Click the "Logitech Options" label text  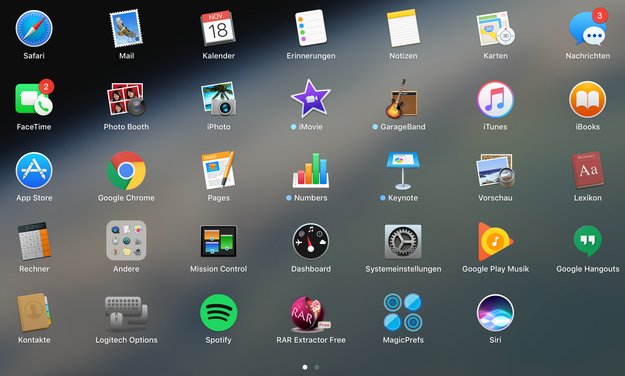tap(126, 340)
